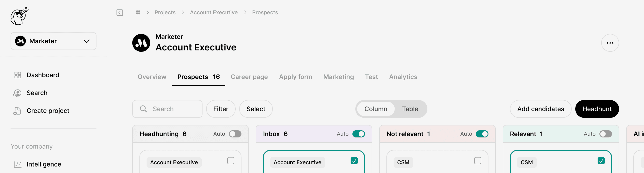Click the Account Executive tag in Inbox
This screenshot has height=173, width=644.
pos(297,162)
